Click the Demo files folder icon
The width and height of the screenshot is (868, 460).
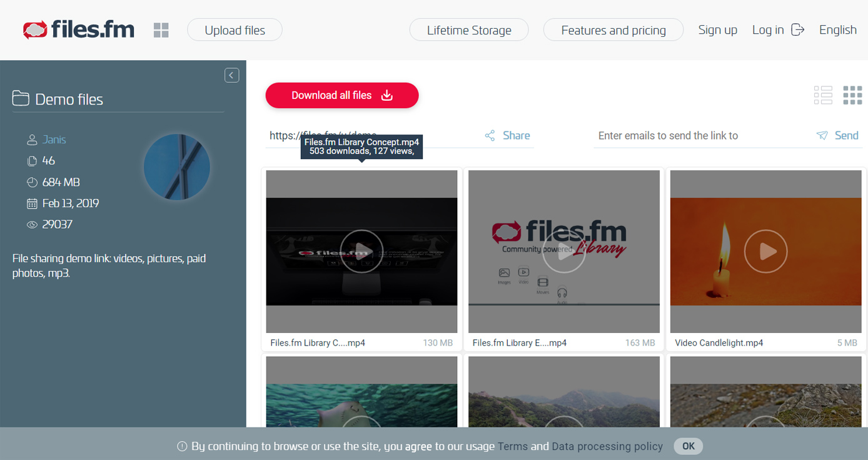[x=21, y=98]
